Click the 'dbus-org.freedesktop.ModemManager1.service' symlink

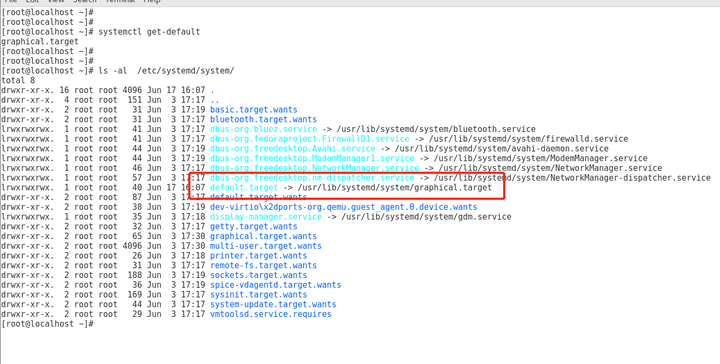pos(312,158)
